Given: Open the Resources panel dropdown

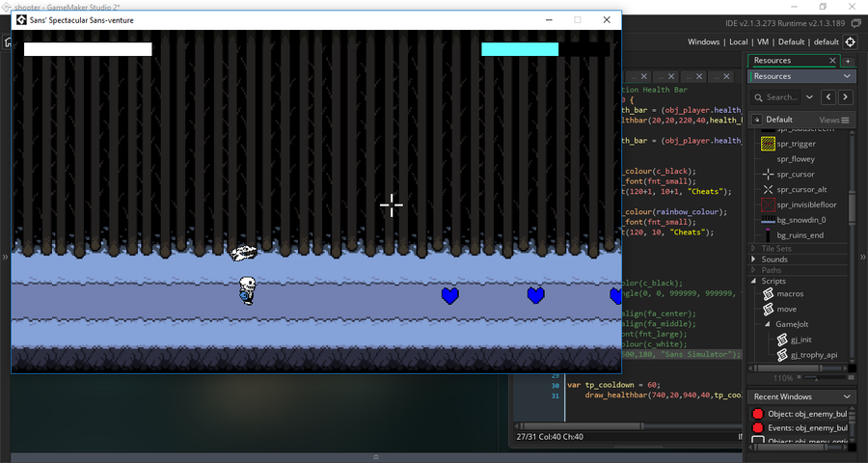Looking at the screenshot, I should pos(847,76).
